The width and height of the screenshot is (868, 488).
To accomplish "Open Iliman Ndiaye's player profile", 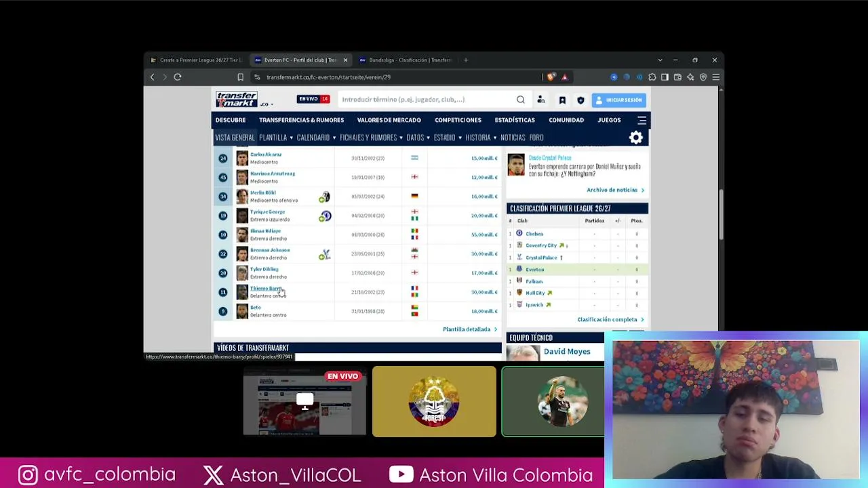I will coord(265,231).
